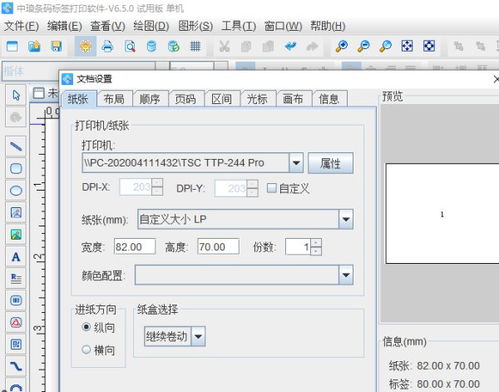Screen dimensions: 499x392
Task: Select the Text tool letter A
Action: coord(16,256)
